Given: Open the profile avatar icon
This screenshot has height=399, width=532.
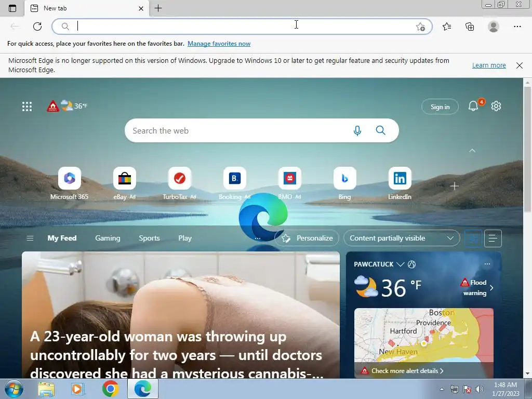Looking at the screenshot, I should 494,26.
